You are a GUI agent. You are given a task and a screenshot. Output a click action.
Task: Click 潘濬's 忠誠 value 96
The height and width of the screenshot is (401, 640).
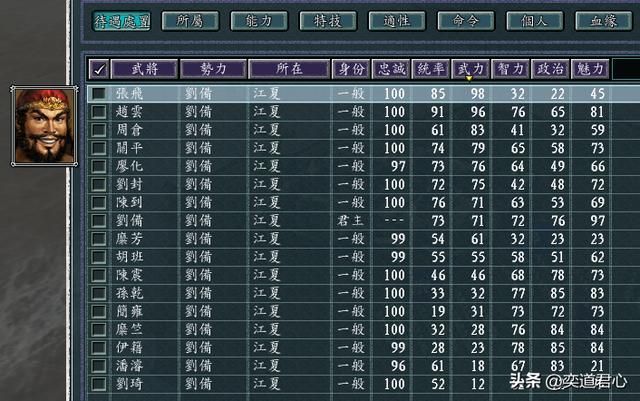pos(398,366)
